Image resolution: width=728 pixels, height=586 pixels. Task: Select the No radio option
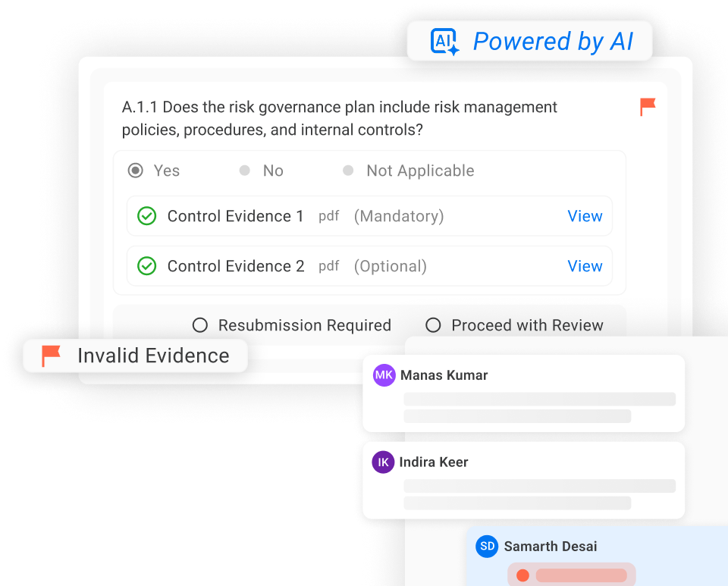pyautogui.click(x=245, y=171)
